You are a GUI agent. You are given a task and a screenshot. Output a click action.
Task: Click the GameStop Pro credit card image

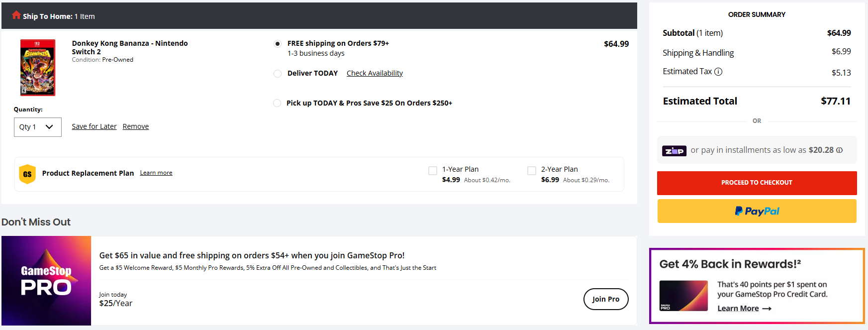[x=683, y=296]
